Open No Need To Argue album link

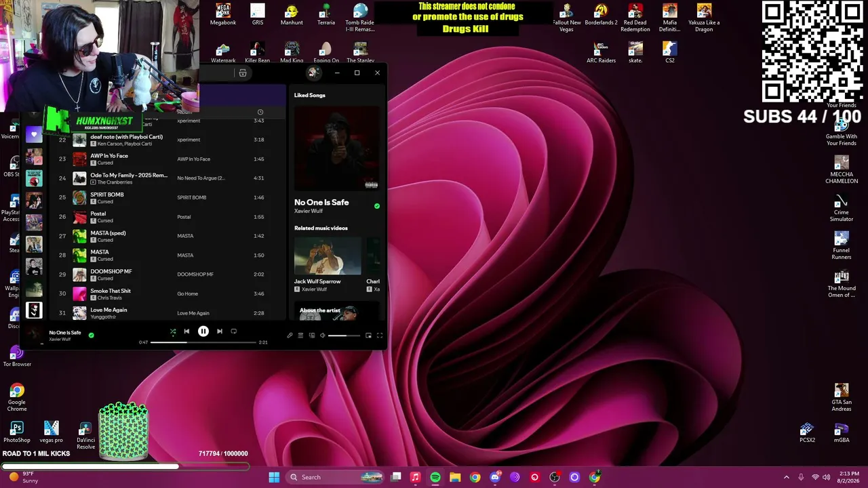click(201, 178)
